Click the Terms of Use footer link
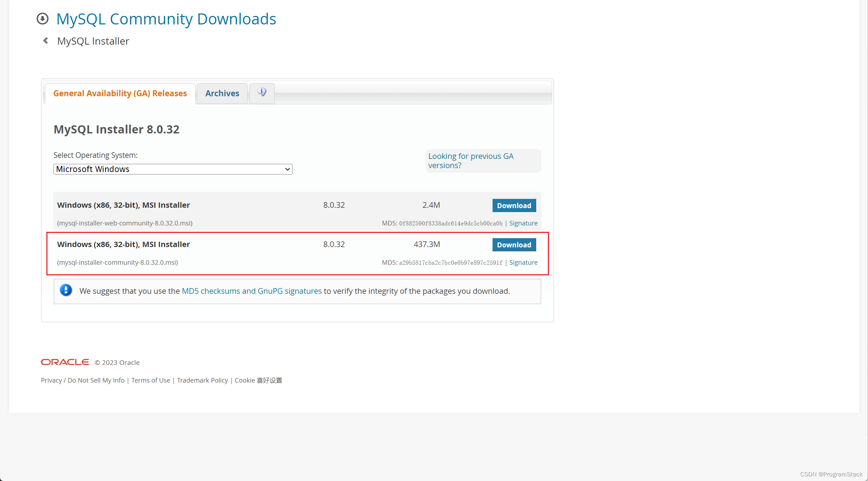 [x=151, y=380]
